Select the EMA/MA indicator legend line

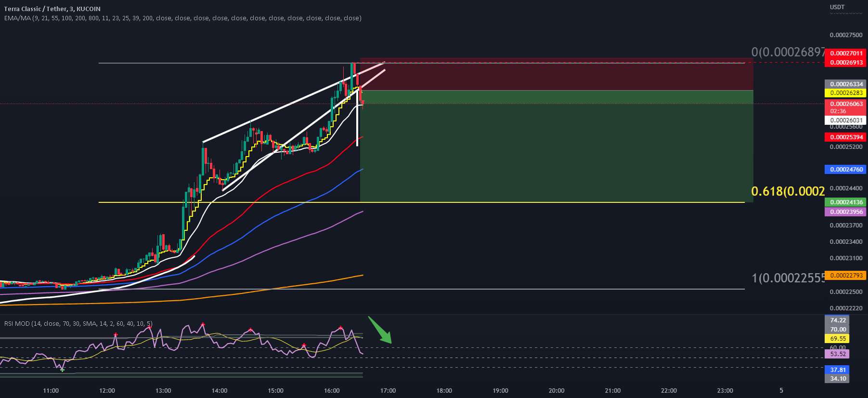[182, 18]
